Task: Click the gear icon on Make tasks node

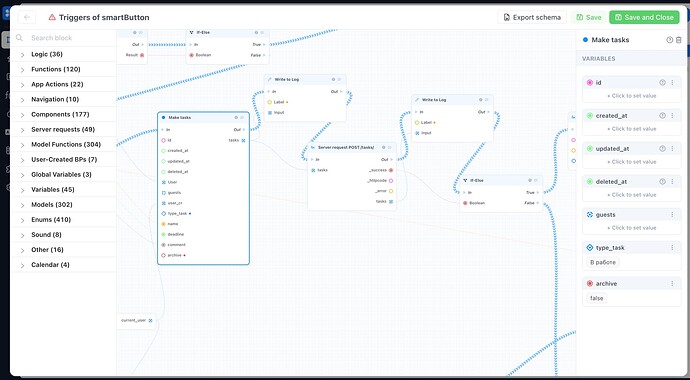Action: pos(236,117)
